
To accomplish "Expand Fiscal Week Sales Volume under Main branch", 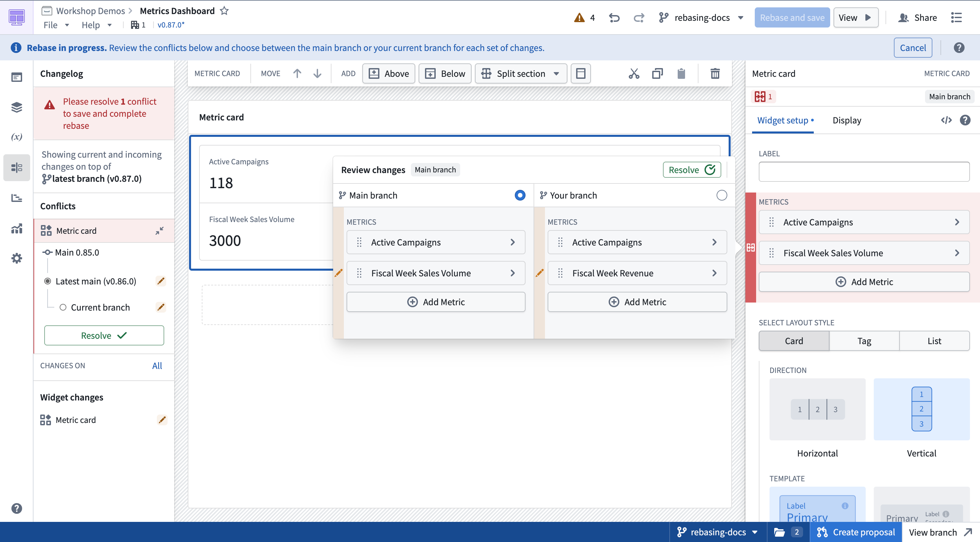I will click(436, 273).
